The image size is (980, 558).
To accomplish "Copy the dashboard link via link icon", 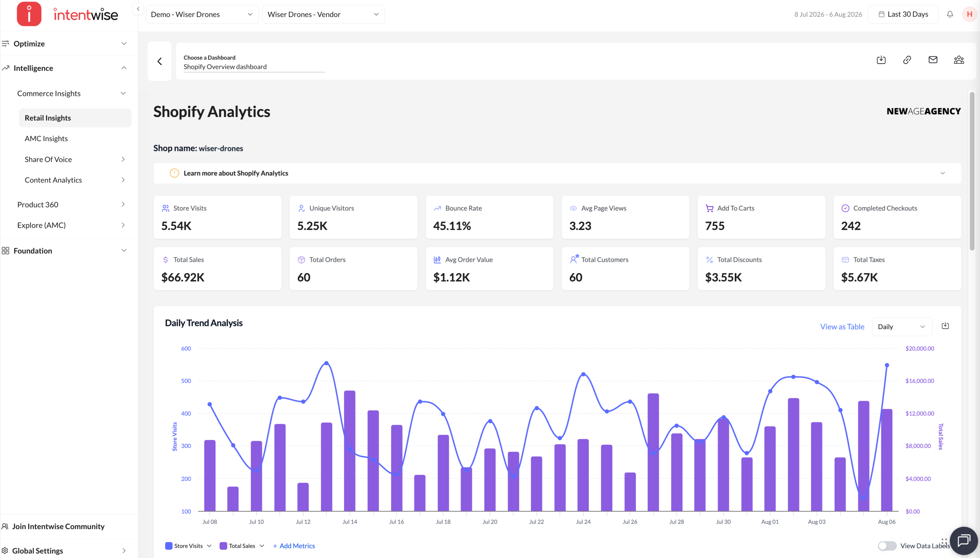I will (x=907, y=60).
